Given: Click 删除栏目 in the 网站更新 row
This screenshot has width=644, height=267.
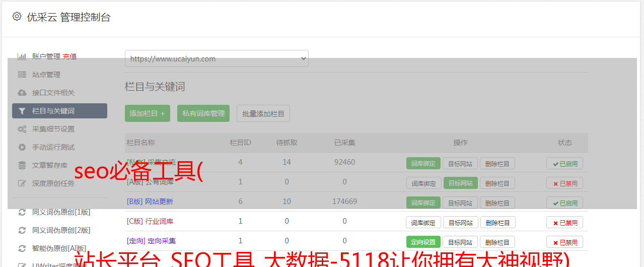Looking at the screenshot, I should coord(497,203).
